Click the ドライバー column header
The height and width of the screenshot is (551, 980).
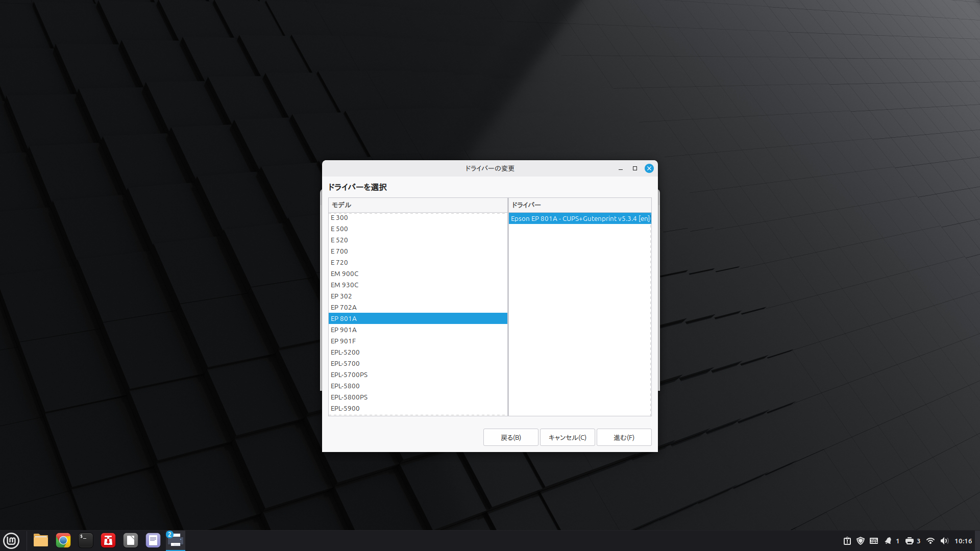coord(580,205)
